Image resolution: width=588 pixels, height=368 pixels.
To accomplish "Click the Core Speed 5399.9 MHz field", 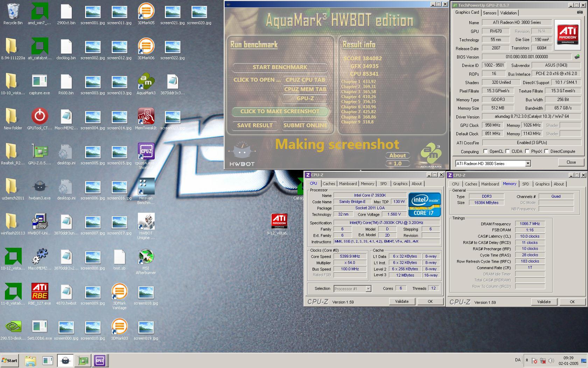I will [x=350, y=257].
